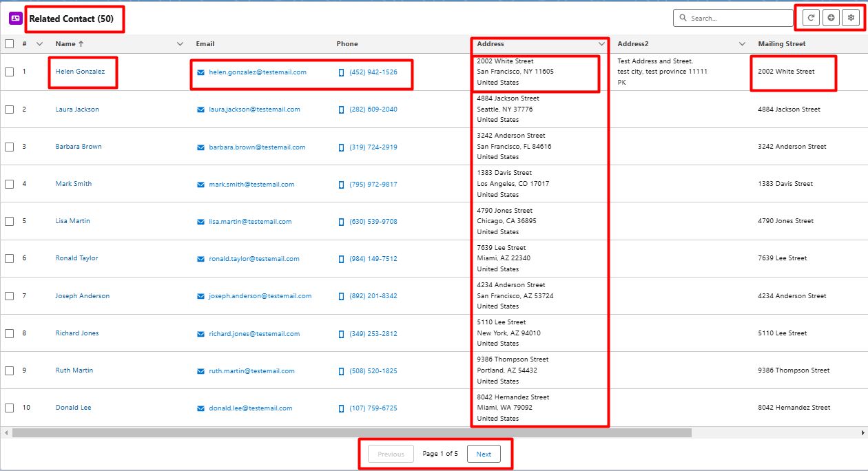Click the purple Related Contact icon
The image size is (868, 471).
coord(15,19)
